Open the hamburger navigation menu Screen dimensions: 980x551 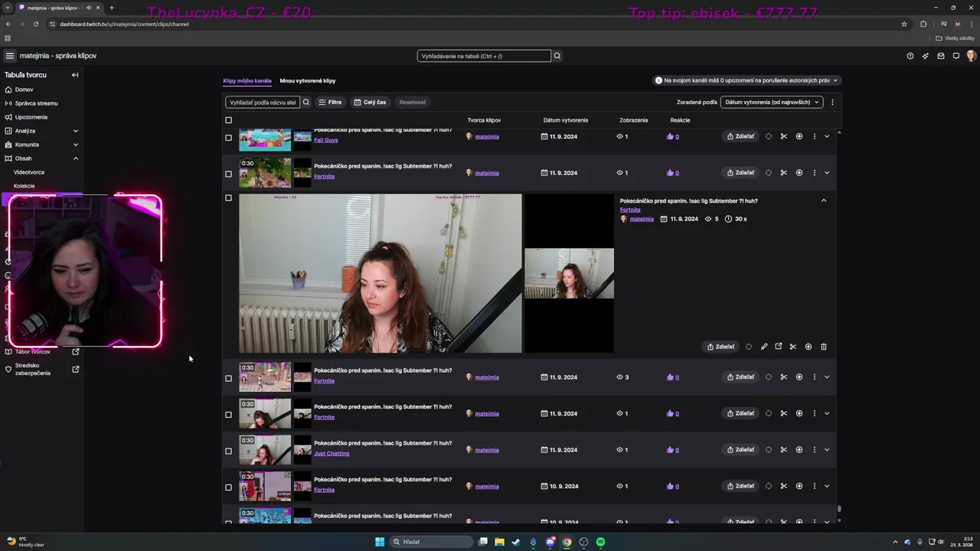click(x=9, y=56)
